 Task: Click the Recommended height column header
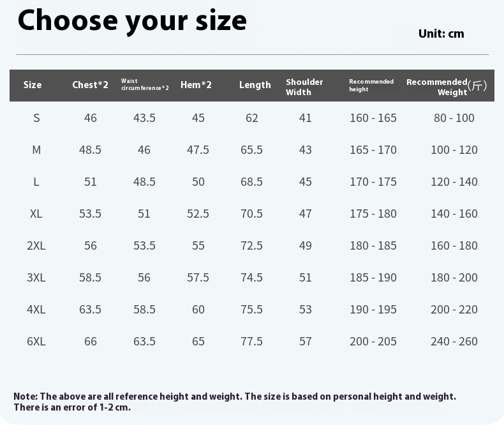[x=371, y=85]
